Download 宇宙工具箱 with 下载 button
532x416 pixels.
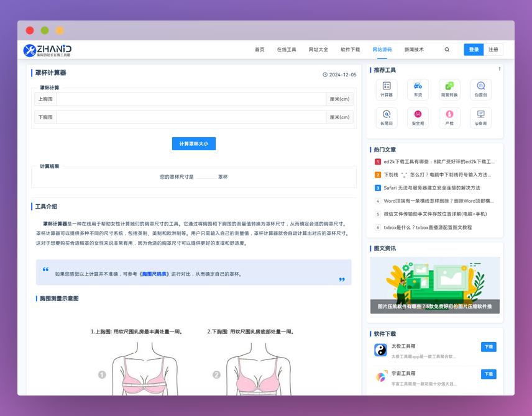pyautogui.click(x=488, y=374)
